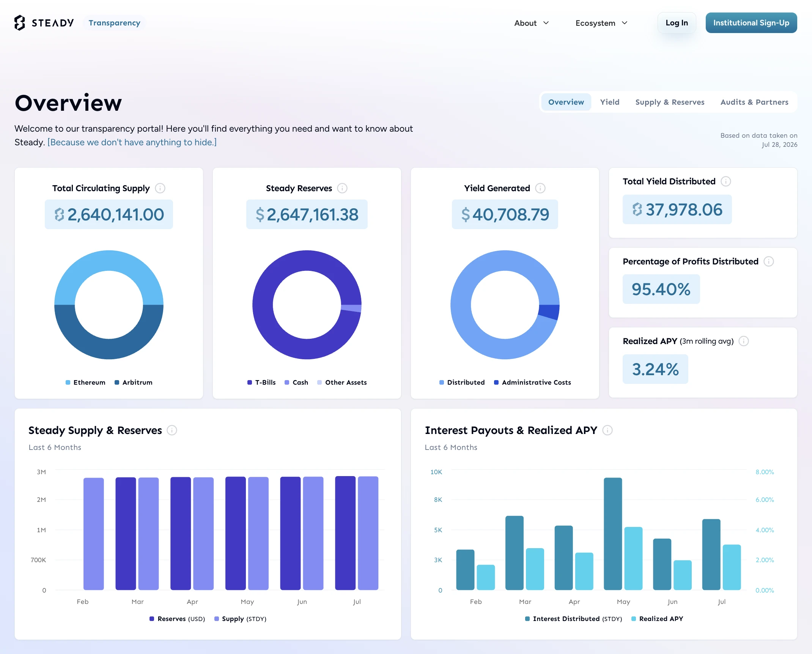Screen dimensions: 812x654
Task: Click the Institutional Sign-Up button
Action: tap(751, 23)
